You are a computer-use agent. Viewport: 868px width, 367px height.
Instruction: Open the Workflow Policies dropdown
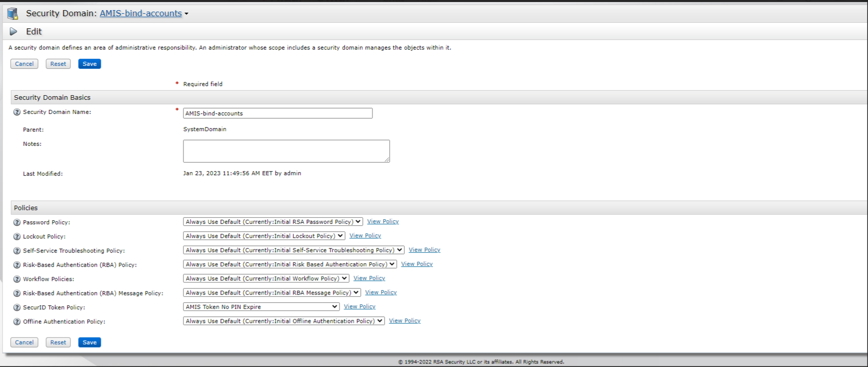click(x=266, y=278)
